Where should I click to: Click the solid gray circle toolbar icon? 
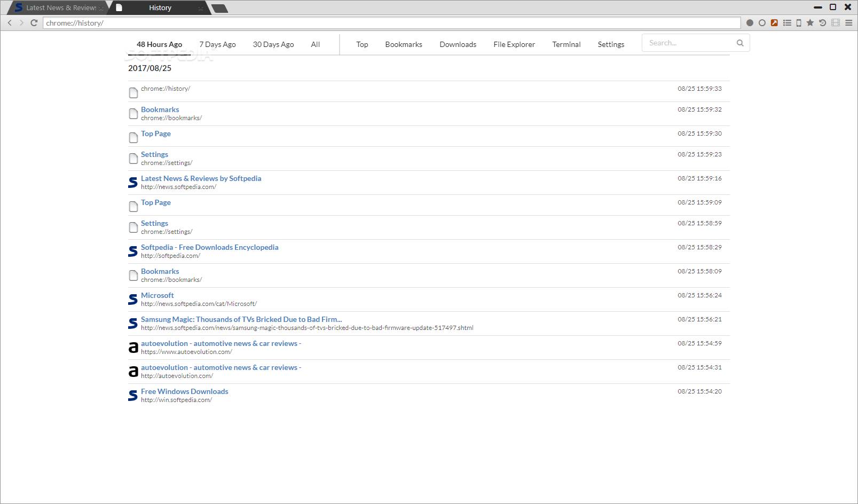click(x=750, y=23)
